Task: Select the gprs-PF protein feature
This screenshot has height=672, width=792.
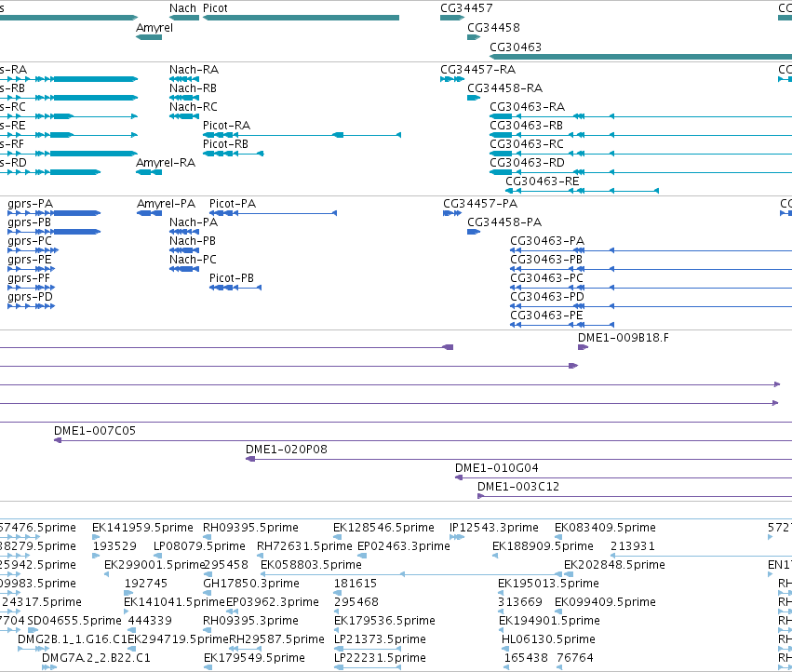Action: pyautogui.click(x=32, y=288)
